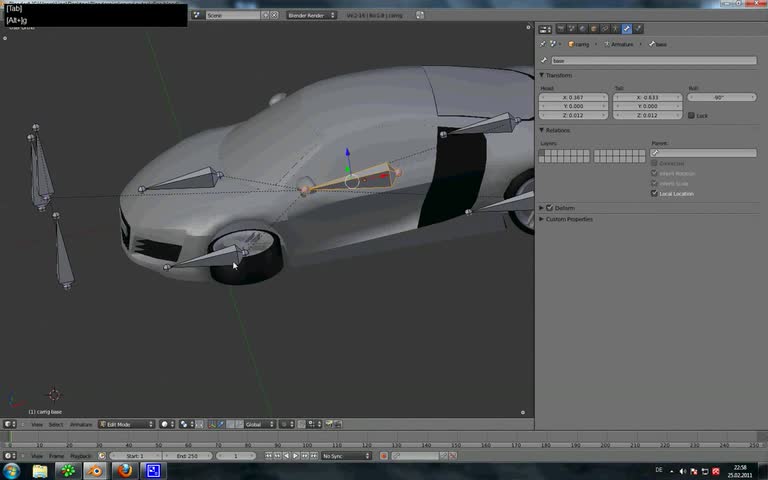
Task: Toggle the Deform checkbox
Action: click(x=550, y=208)
